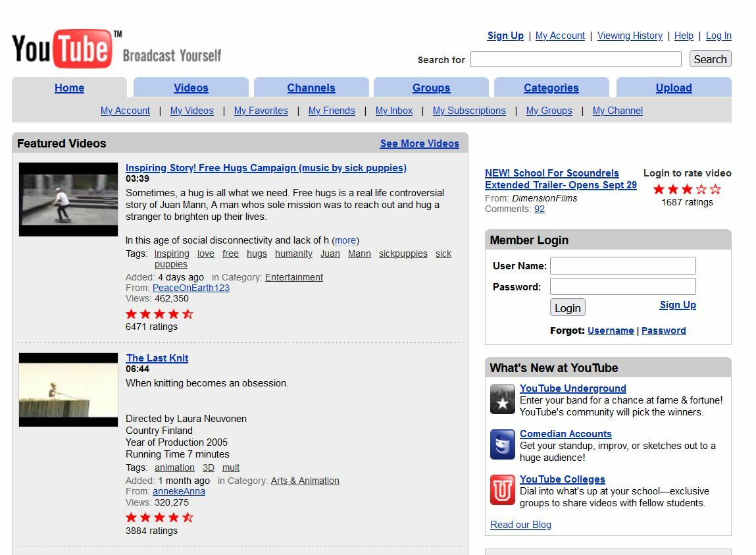The image size is (756, 555).
Task: Switch to the Videos tab
Action: click(x=191, y=88)
